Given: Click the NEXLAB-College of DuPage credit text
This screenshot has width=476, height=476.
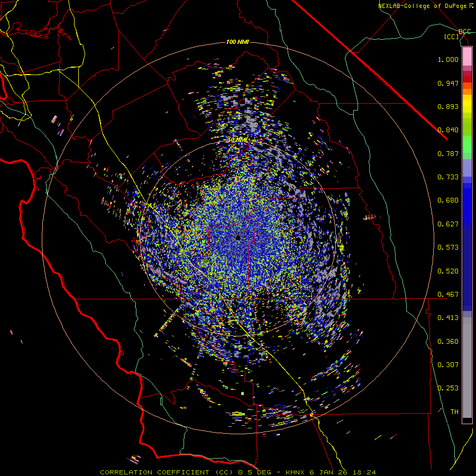Looking at the screenshot, I should (x=423, y=6).
